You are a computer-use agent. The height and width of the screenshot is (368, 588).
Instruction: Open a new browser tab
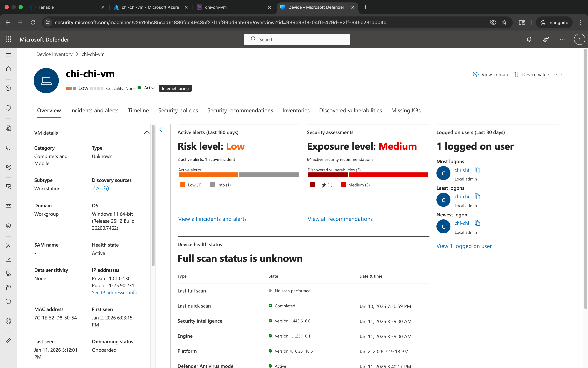coord(365,7)
